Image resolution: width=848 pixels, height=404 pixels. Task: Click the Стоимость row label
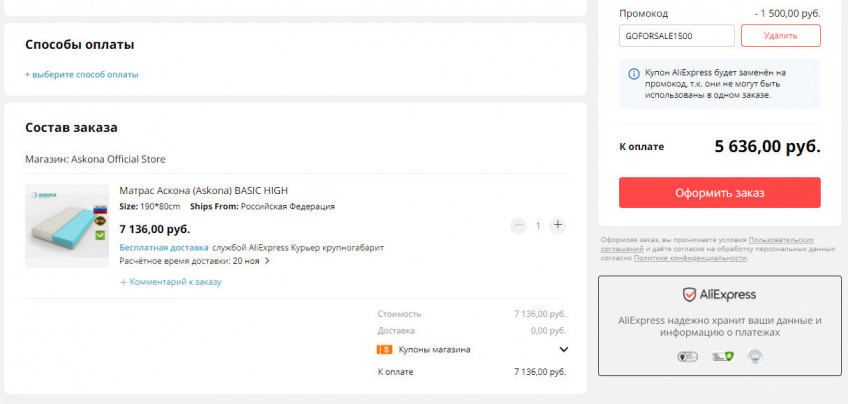pyautogui.click(x=399, y=314)
